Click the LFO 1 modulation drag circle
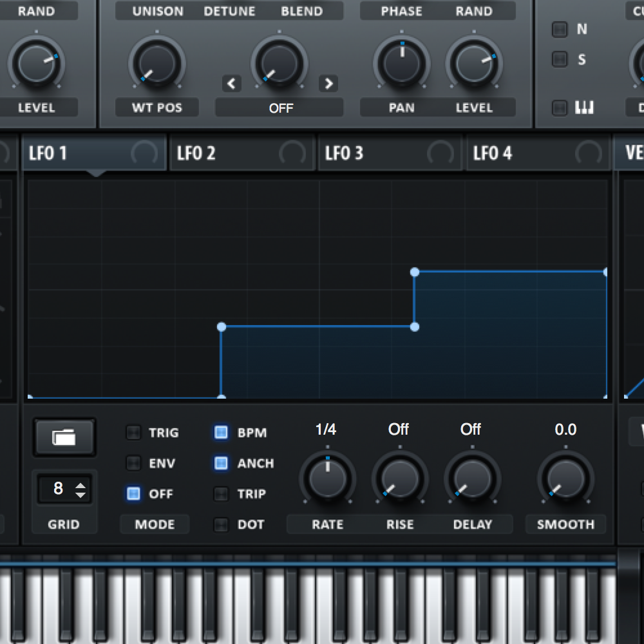The height and width of the screenshot is (644, 644). [144, 153]
